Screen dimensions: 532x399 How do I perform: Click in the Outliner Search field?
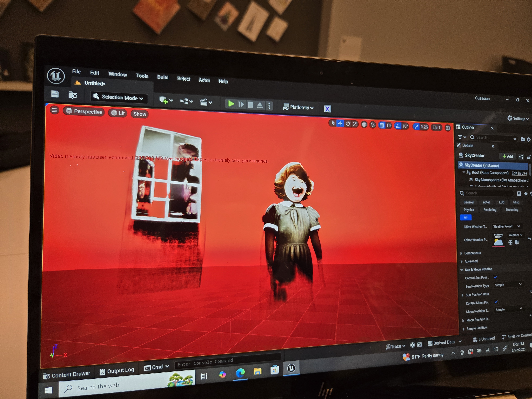[493, 138]
